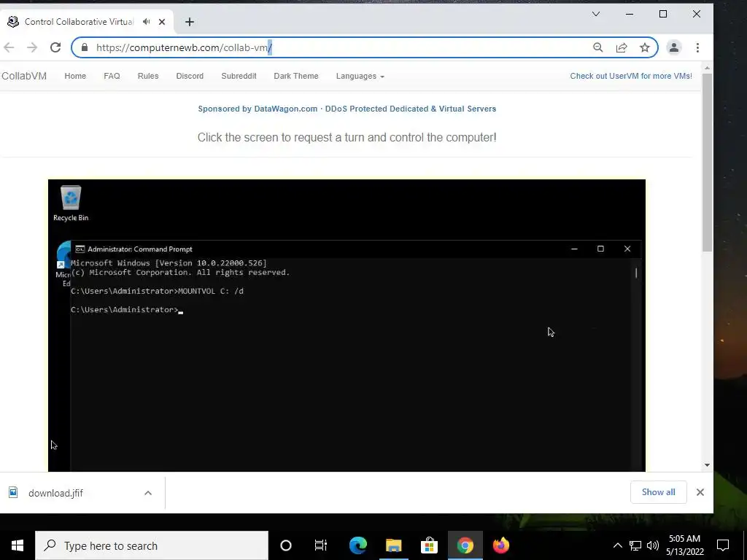Screen dimensions: 747x560
Task: Maximize the VM Command Prompt window
Action: tap(600, 249)
